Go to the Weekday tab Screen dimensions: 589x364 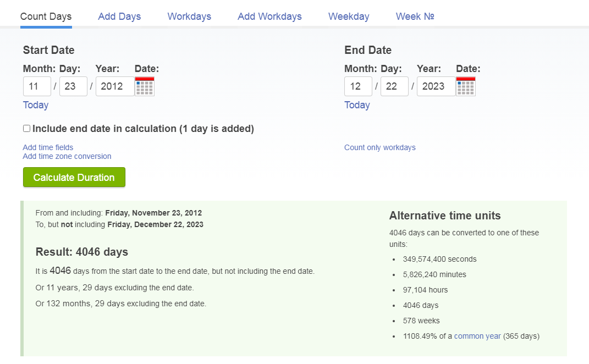click(349, 16)
